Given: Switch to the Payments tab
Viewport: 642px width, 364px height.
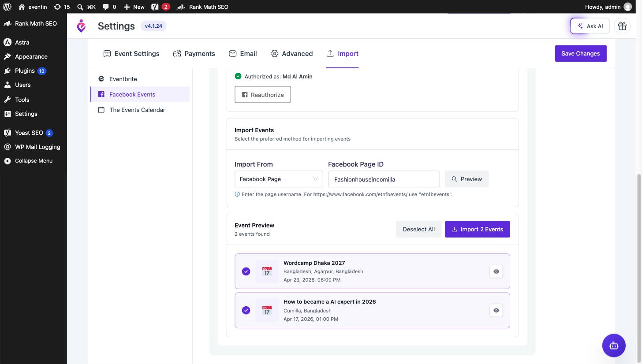Looking at the screenshot, I should tap(194, 53).
